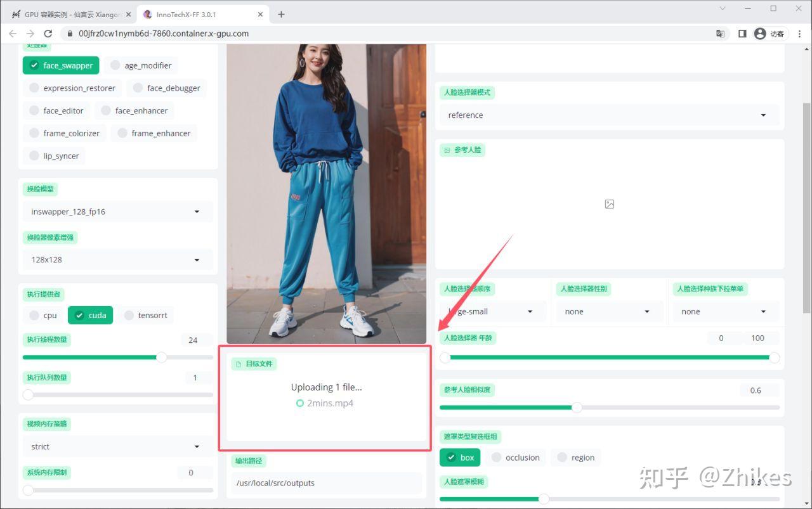The width and height of the screenshot is (812, 509).
Task: Open the 换脸器像素增强 128x128 dropdown
Action: [x=117, y=260]
